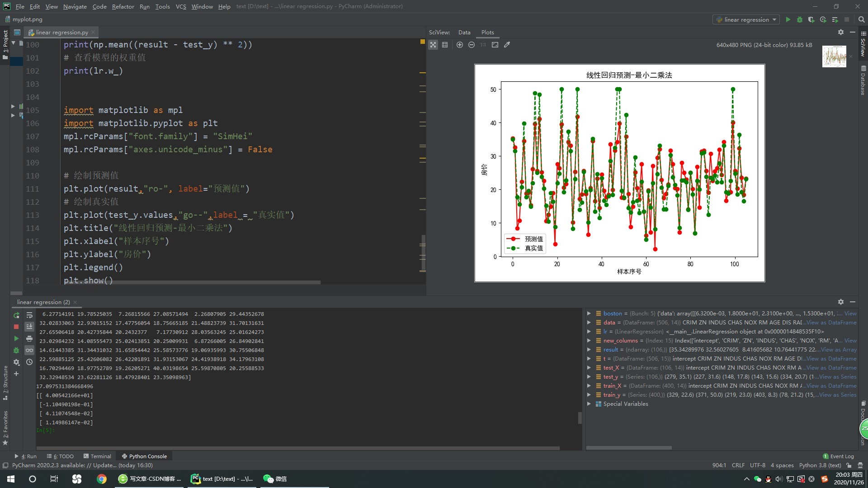This screenshot has height=488, width=868.
Task: Stop the running console with red square
Action: [16, 327]
